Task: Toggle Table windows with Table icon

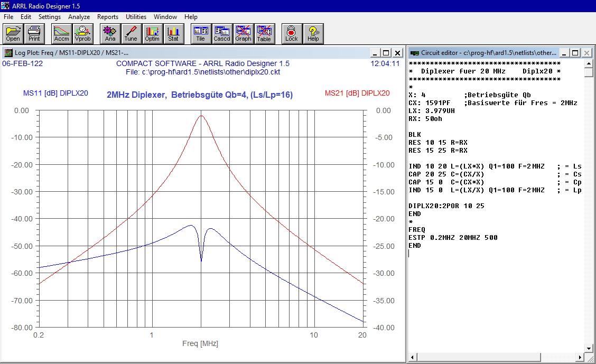Action: coord(264,33)
